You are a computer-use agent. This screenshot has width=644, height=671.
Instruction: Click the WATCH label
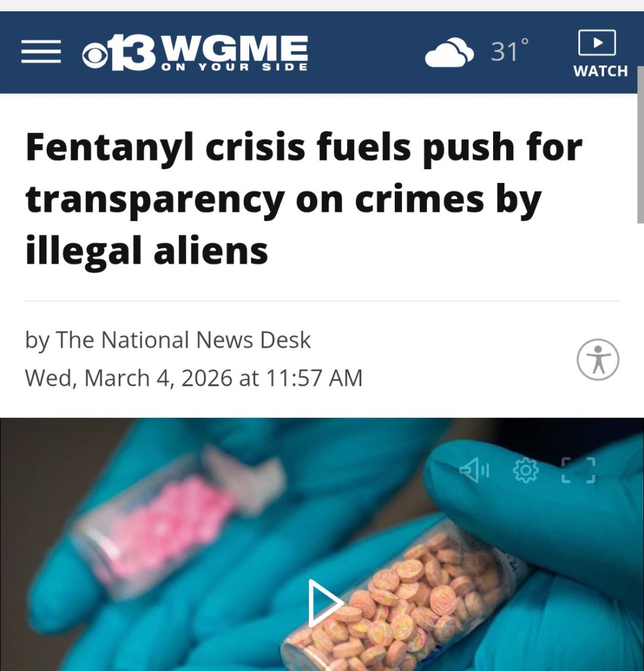tap(600, 71)
